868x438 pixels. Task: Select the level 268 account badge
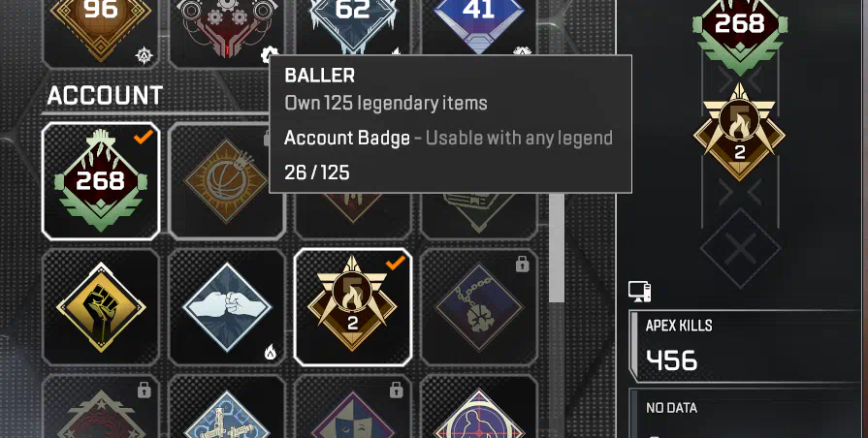point(101,181)
